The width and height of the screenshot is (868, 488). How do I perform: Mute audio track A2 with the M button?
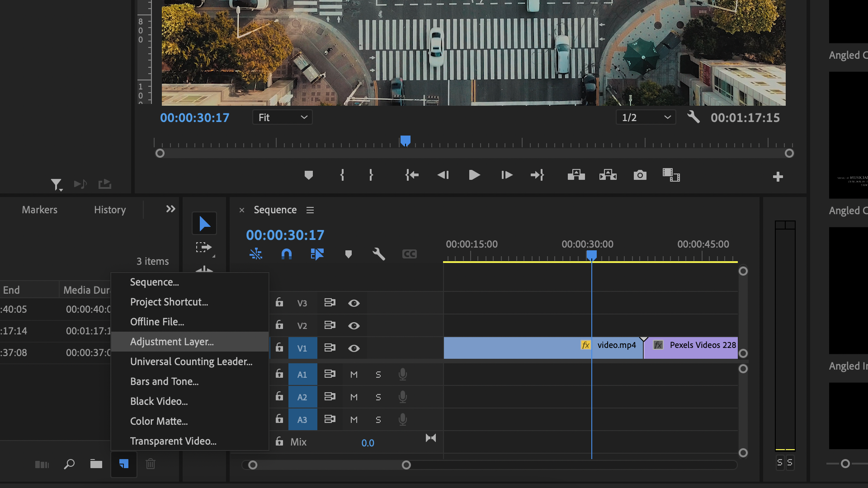pyautogui.click(x=354, y=396)
